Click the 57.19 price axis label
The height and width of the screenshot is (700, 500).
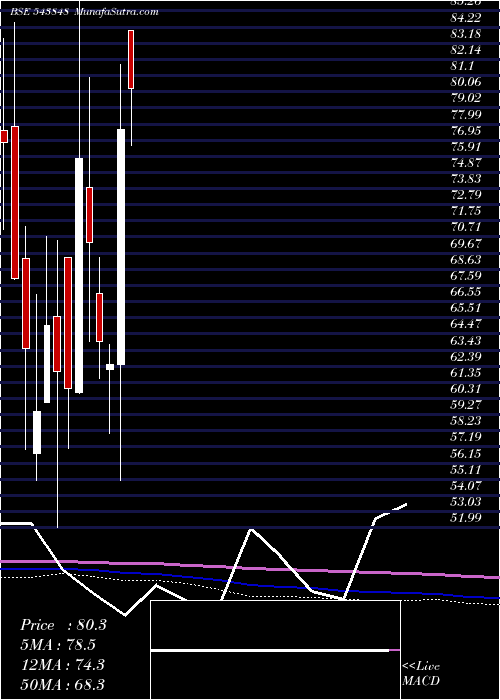[467, 437]
